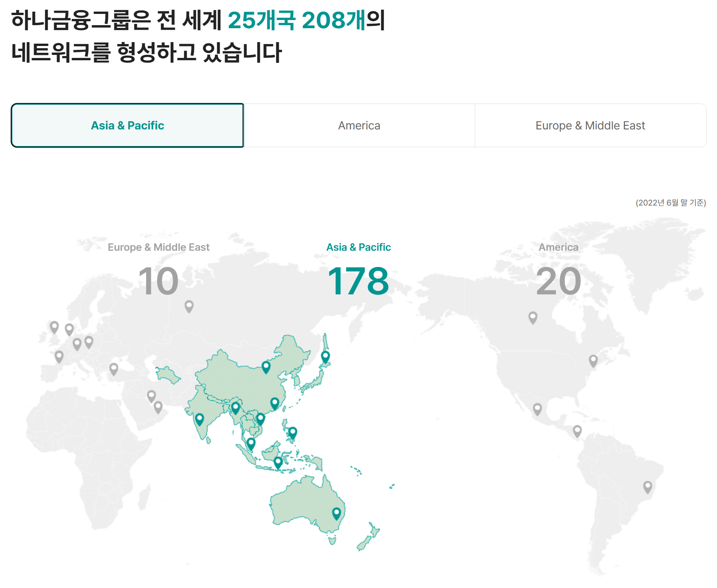Select the gray map pin in Canada

tap(533, 318)
